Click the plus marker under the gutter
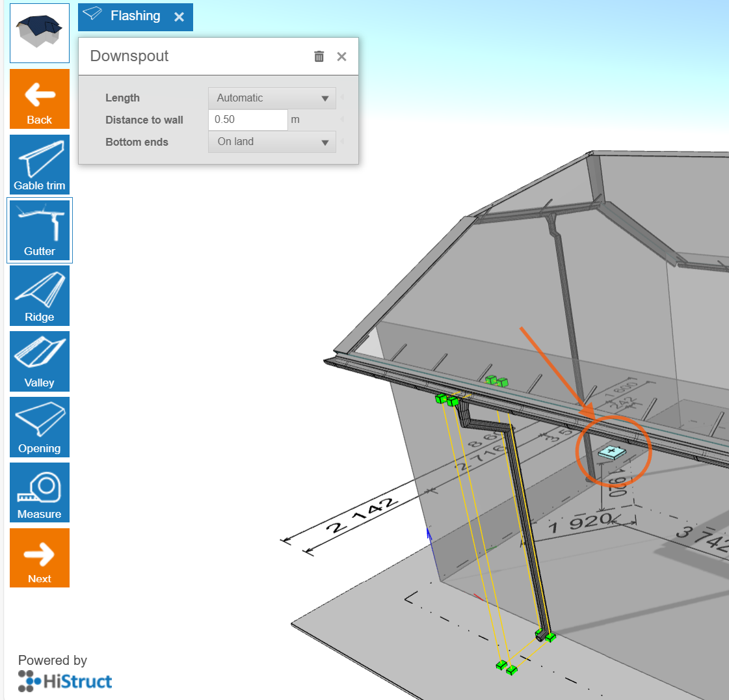This screenshot has height=700, width=729. click(611, 451)
